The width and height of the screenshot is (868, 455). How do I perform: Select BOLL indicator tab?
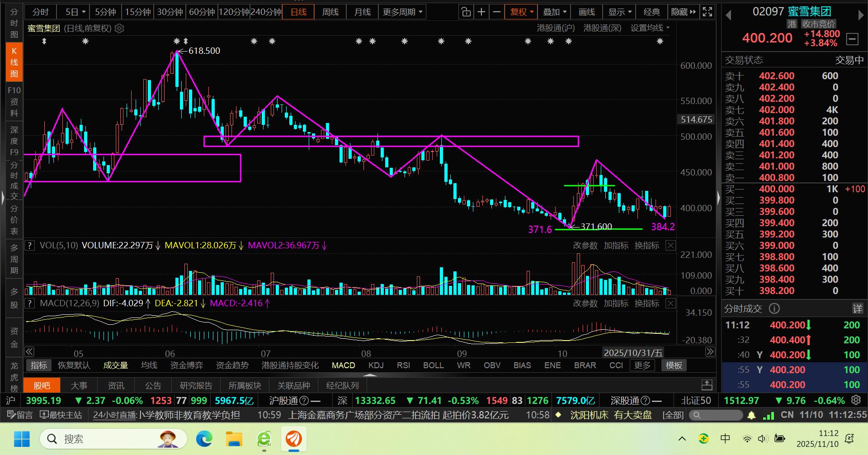click(x=433, y=365)
